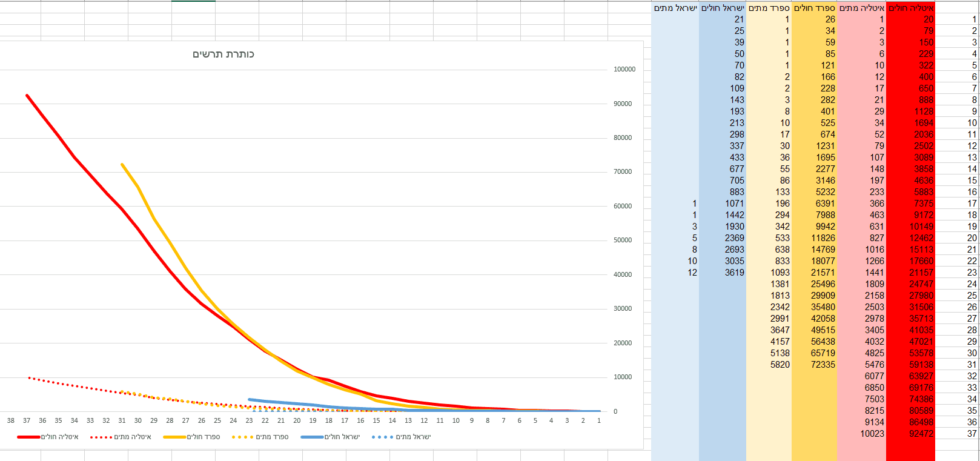This screenshot has height=461, width=980.
Task: Select the cell containing 29909
Action: click(814, 296)
